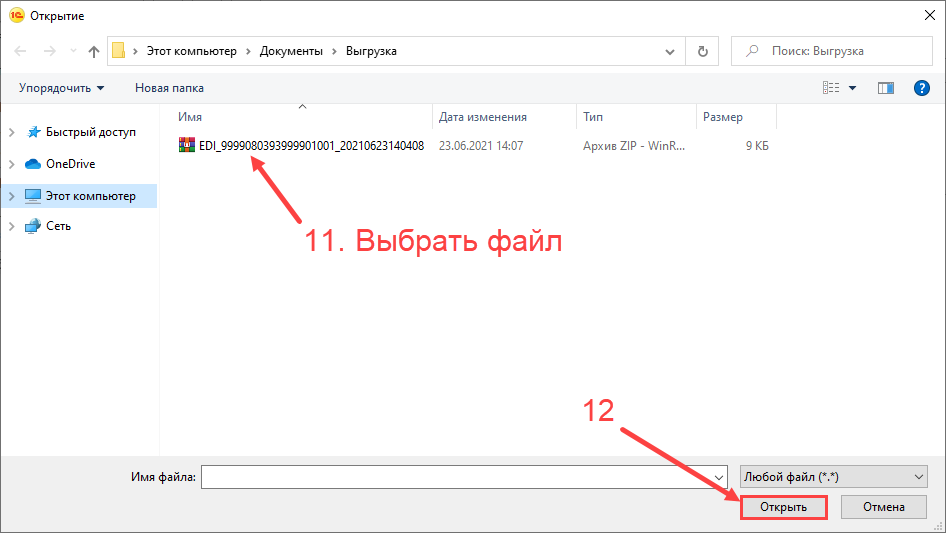Click the 1C icon in title bar

[16, 16]
